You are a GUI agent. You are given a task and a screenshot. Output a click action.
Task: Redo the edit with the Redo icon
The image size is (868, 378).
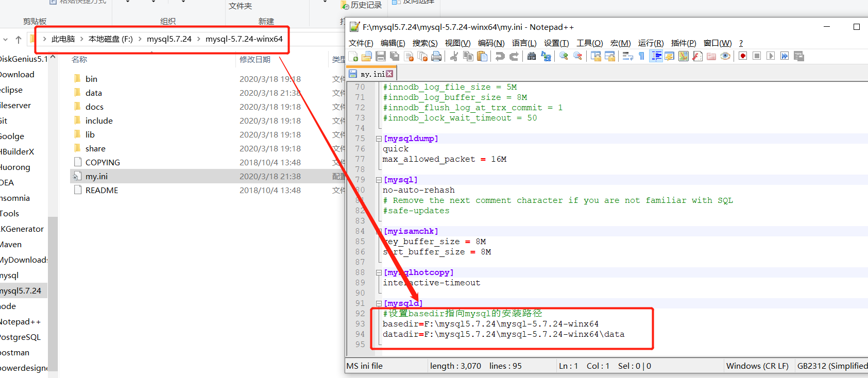tap(514, 56)
